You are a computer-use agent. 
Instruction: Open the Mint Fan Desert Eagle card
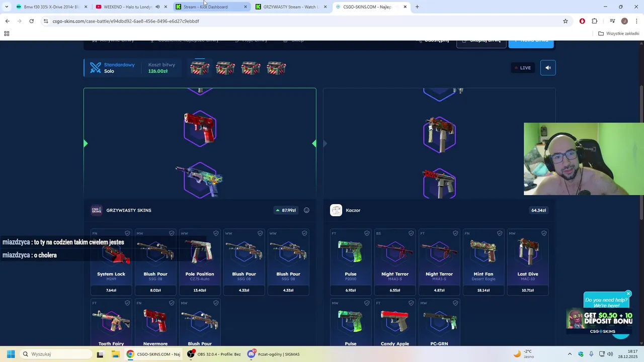[484, 262]
